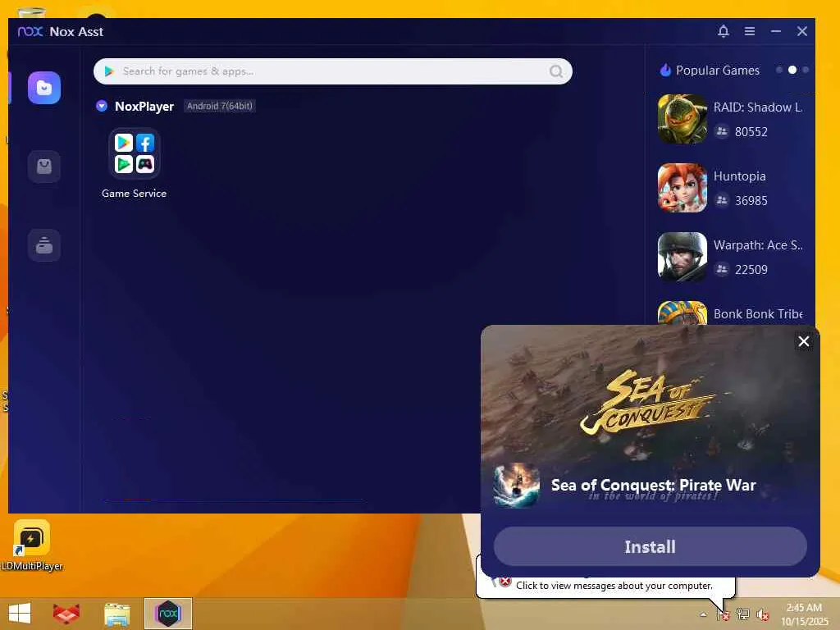Image resolution: width=840 pixels, height=630 pixels.
Task: Open Warpath: Ace Shooter game icon
Action: pyautogui.click(x=682, y=257)
